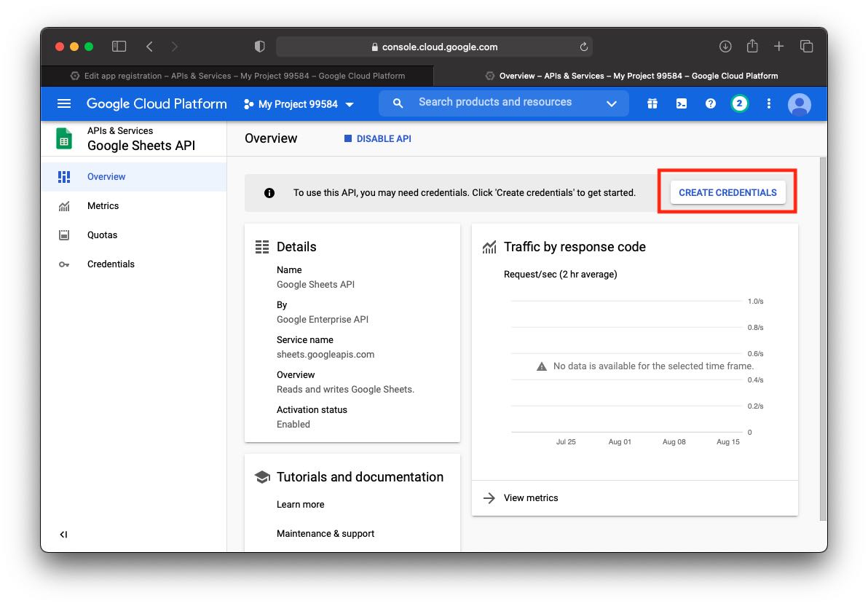The width and height of the screenshot is (868, 606).
Task: Click the Quotas icon in sidebar
Action: [x=64, y=235]
